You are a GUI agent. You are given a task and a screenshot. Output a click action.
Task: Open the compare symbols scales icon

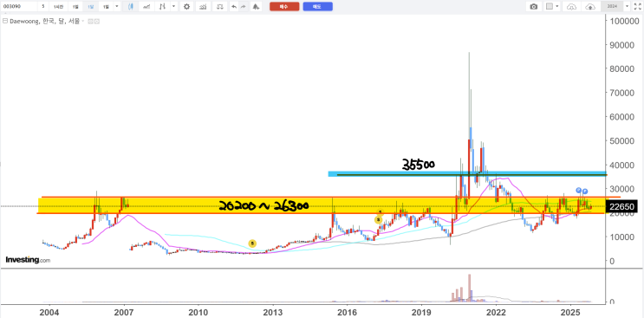(x=220, y=7)
